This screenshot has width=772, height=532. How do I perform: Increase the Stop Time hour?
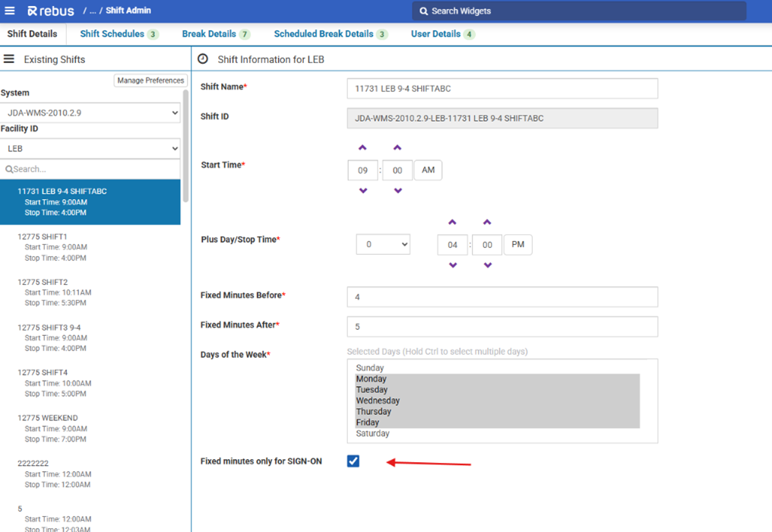452,223
